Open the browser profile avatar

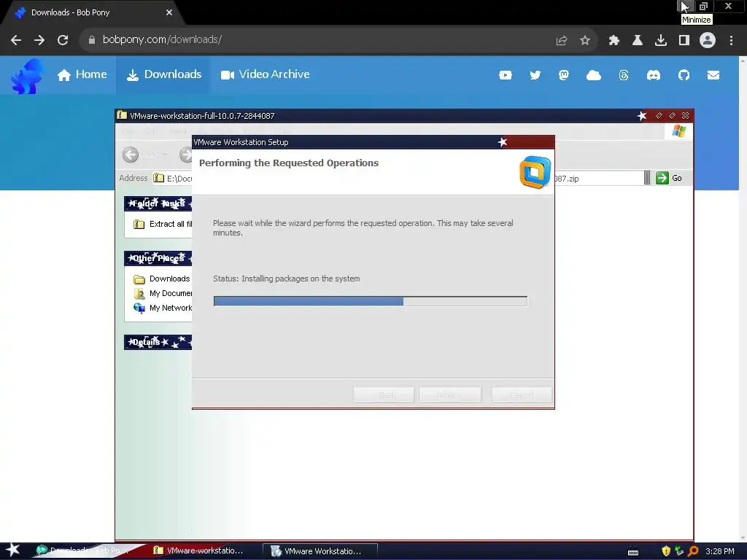(x=708, y=40)
